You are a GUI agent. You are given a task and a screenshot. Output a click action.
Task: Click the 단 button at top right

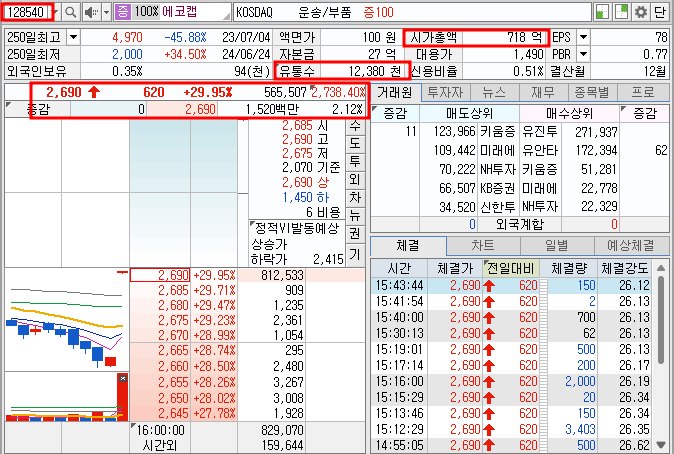tap(660, 12)
